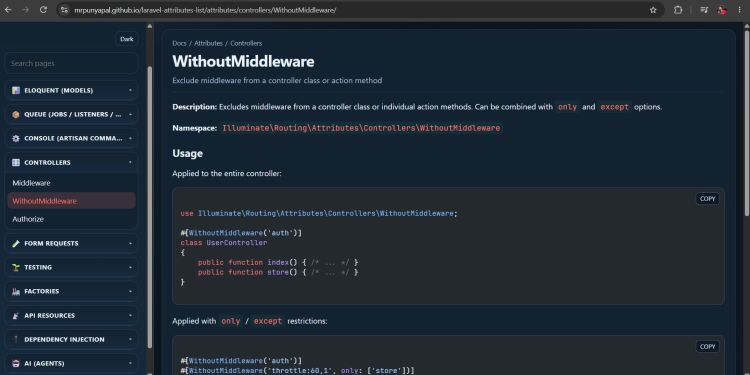Expand the Console (Artisan Commands) chevron
This screenshot has height=375, width=750.
tap(130, 138)
